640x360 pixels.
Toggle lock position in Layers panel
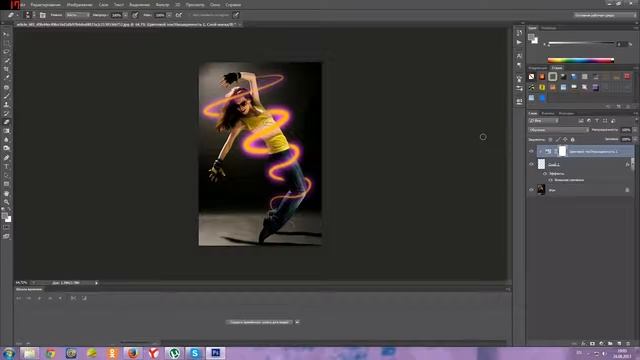565,140
